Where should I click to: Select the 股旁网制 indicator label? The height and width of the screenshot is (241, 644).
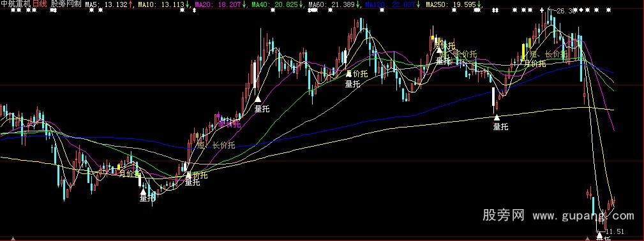(66, 4)
